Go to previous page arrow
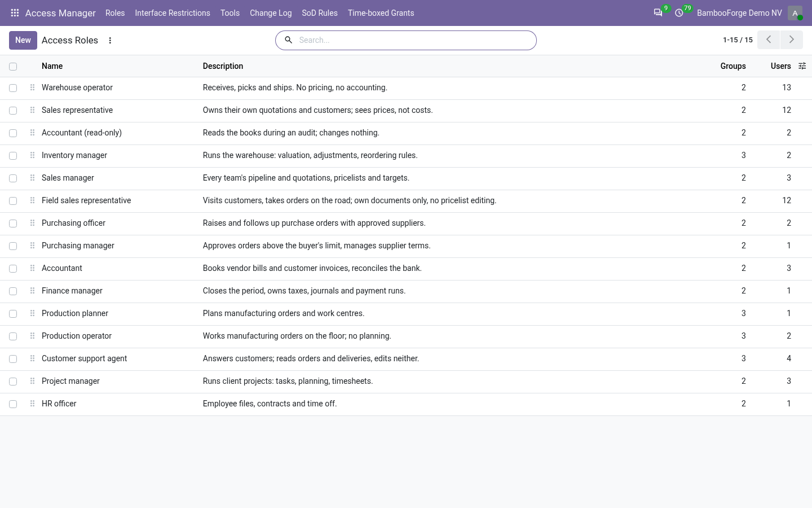 pyautogui.click(x=769, y=40)
